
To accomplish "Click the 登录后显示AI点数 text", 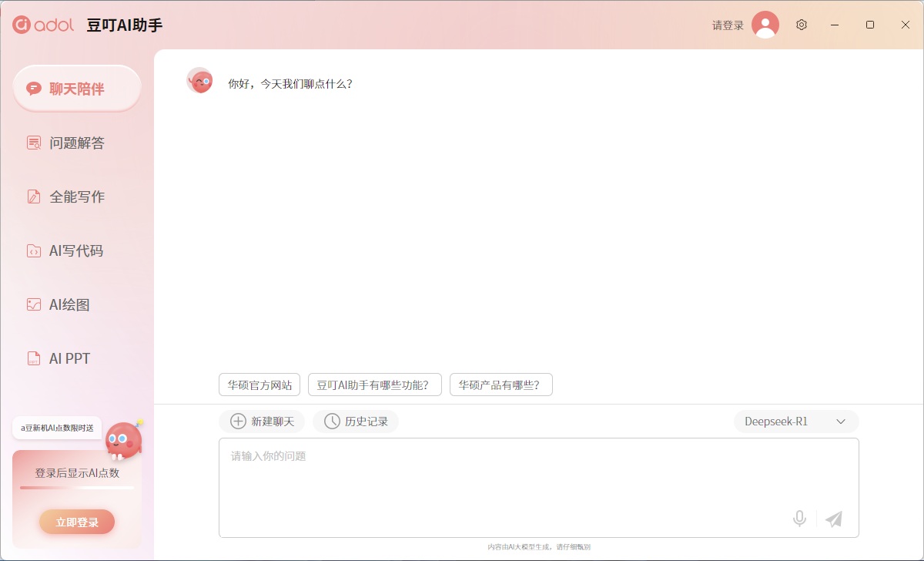I will (x=77, y=473).
